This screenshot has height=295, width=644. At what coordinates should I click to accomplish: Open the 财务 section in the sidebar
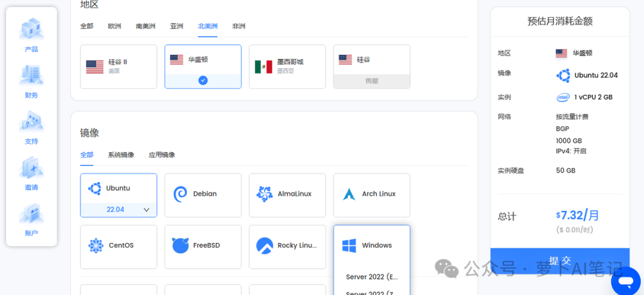pyautogui.click(x=31, y=81)
